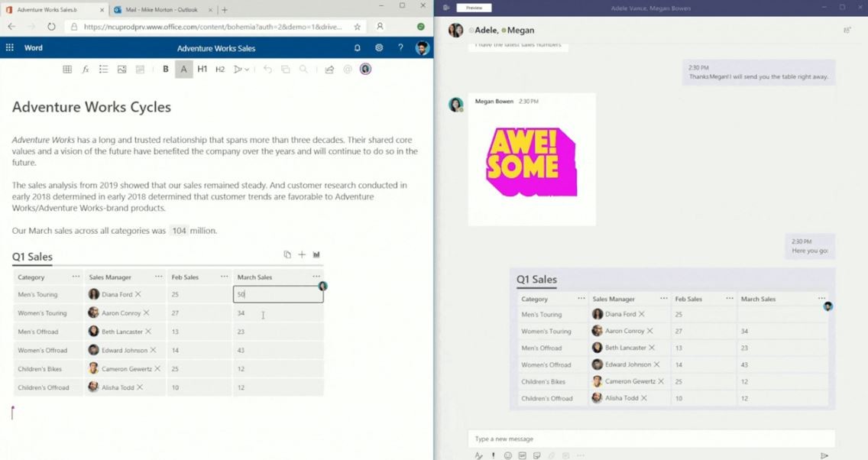Remove Alisha Todd in Teams table
Viewport: 868px width, 460px height.
point(644,398)
